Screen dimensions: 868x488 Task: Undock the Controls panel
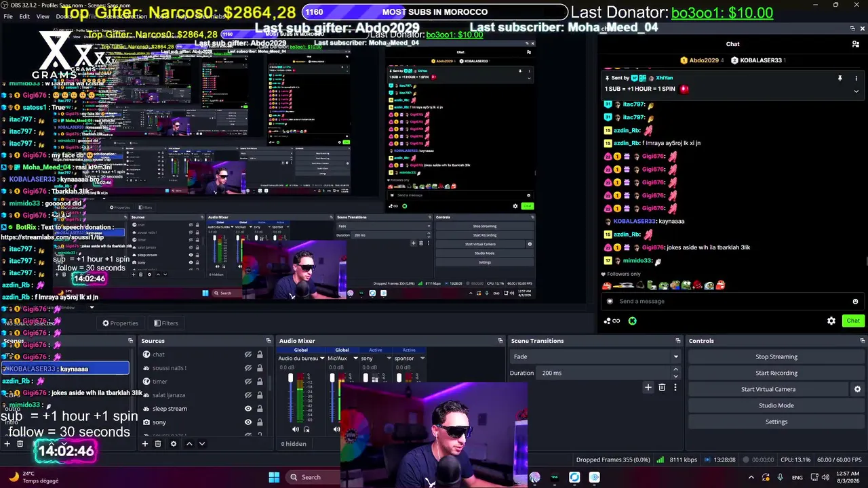pos(862,341)
